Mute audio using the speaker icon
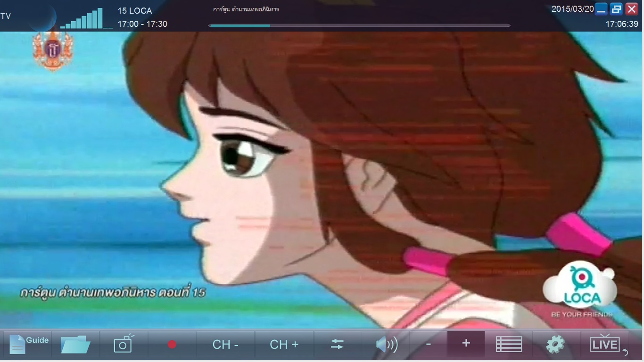Screen dimensions: 644x362 point(386,345)
